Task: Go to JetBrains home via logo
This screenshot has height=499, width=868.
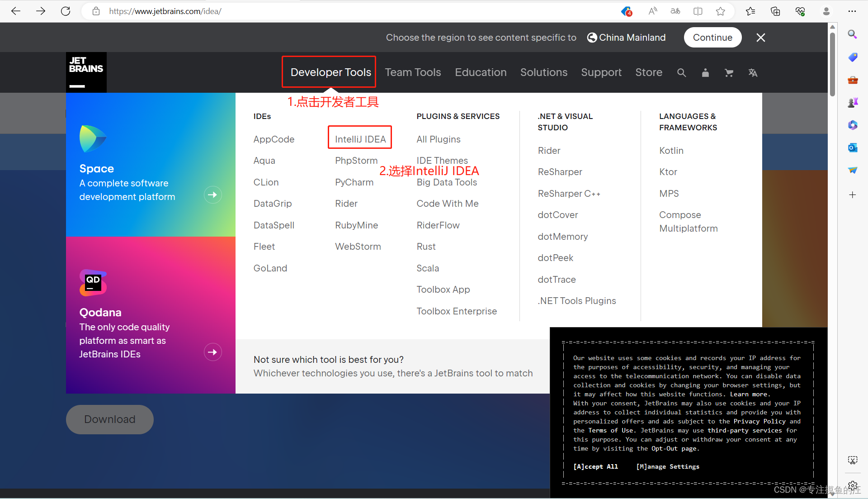Action: click(86, 72)
